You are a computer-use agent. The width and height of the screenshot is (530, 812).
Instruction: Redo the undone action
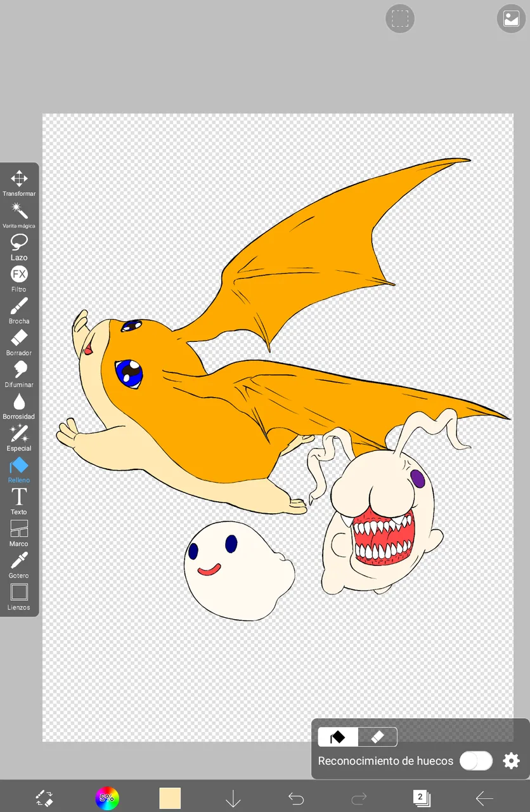pos(359,798)
